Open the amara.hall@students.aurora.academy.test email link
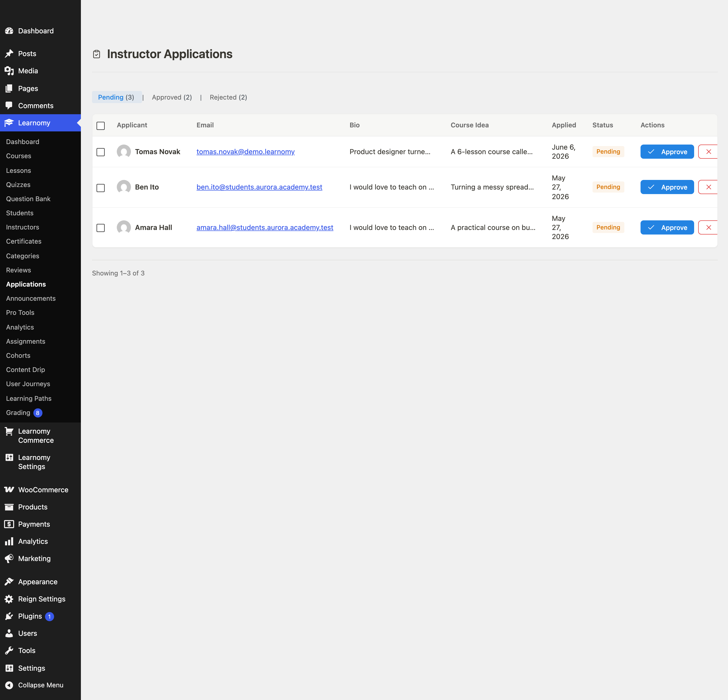Image resolution: width=728 pixels, height=700 pixels. click(x=265, y=228)
